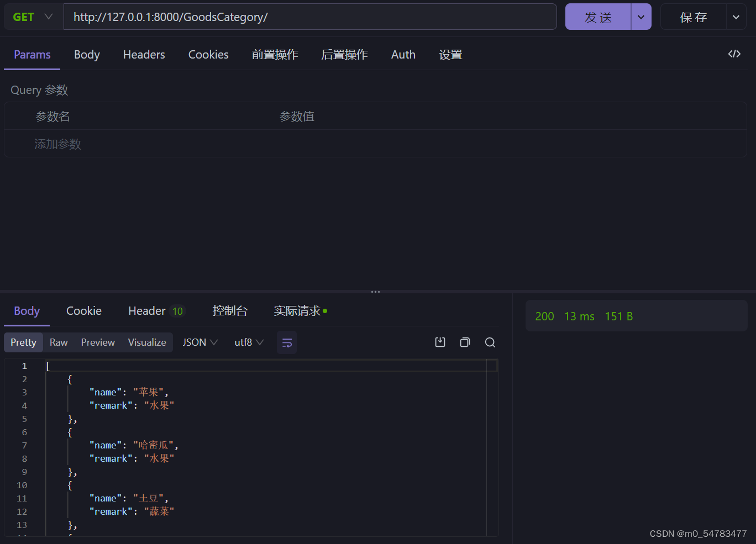
Task: Add a query parameter via 添加参数
Action: [x=57, y=144]
